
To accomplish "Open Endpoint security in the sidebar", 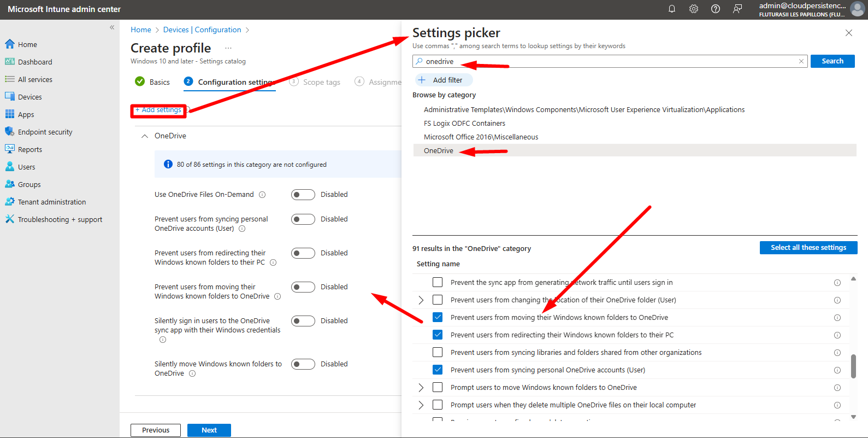I will (45, 132).
